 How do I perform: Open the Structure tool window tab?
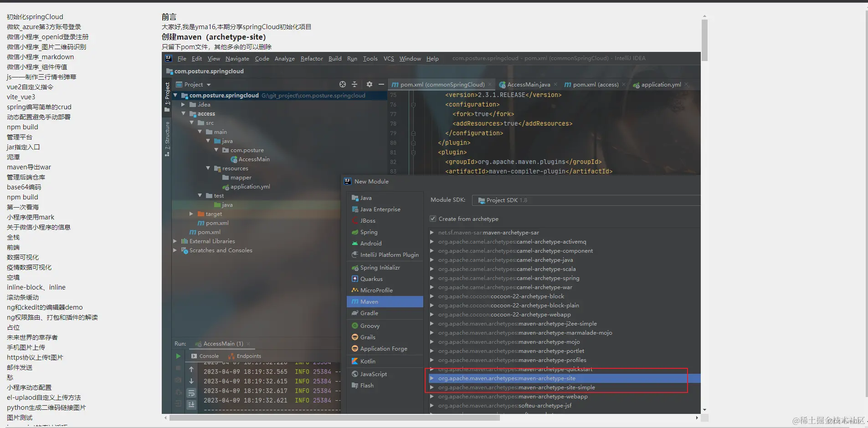pos(167,139)
